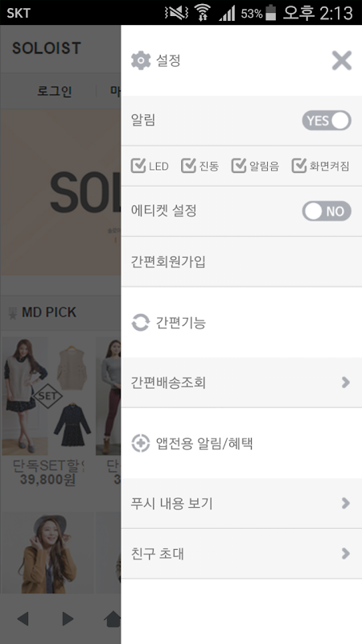Uncheck the 알림음 checkbox
The height and width of the screenshot is (644, 362).
click(239, 166)
